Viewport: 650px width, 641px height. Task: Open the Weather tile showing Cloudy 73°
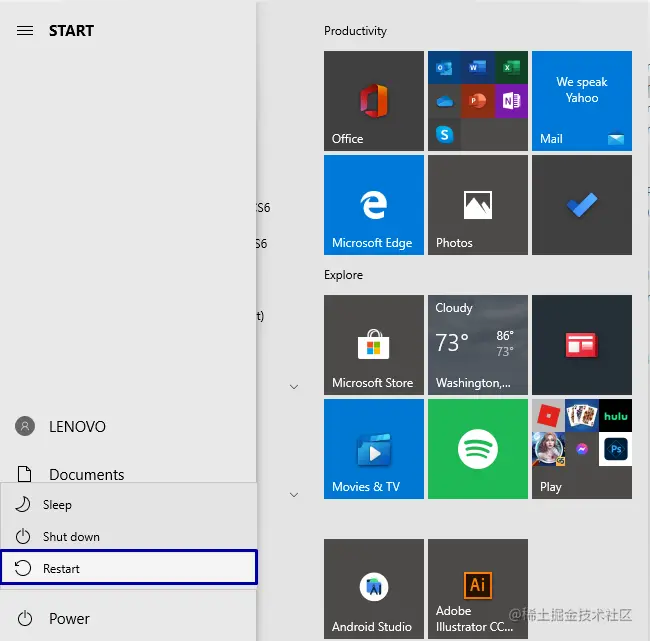click(478, 345)
